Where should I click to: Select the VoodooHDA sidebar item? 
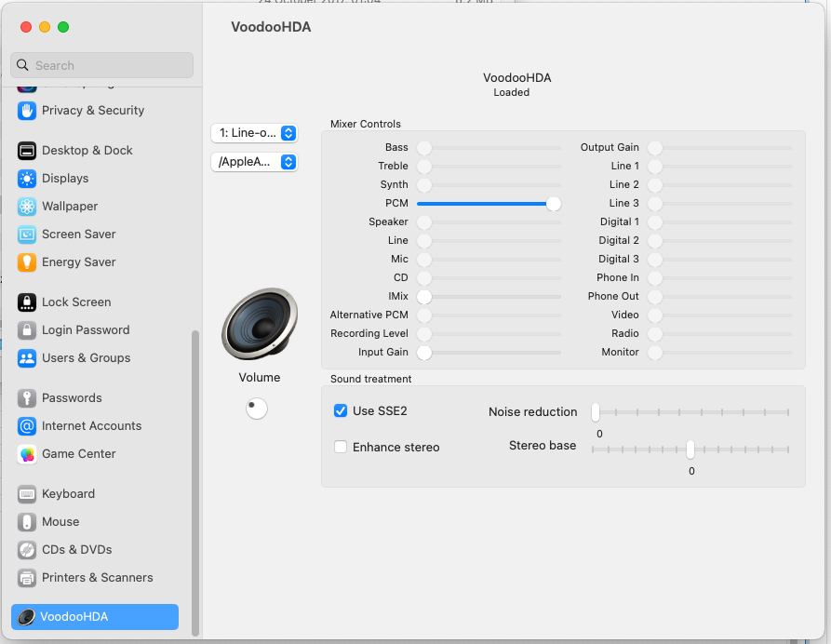point(95,617)
